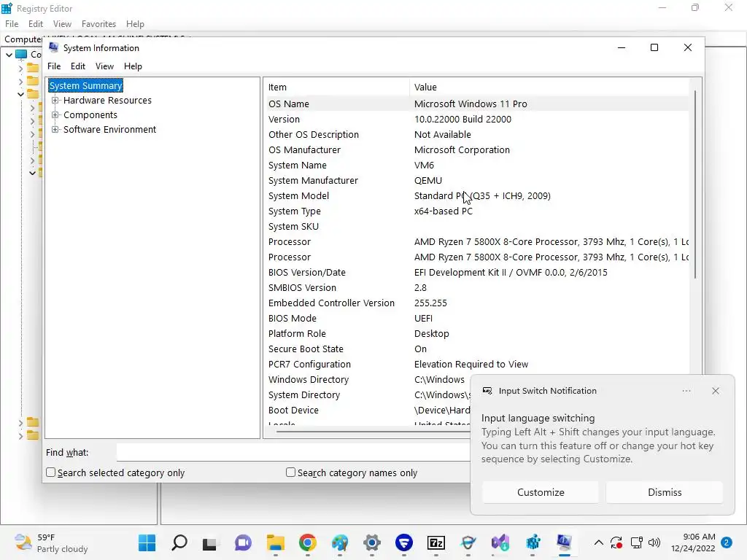Viewport: 747px width, 560px height.
Task: Open Google Chrome from taskbar
Action: (308, 542)
